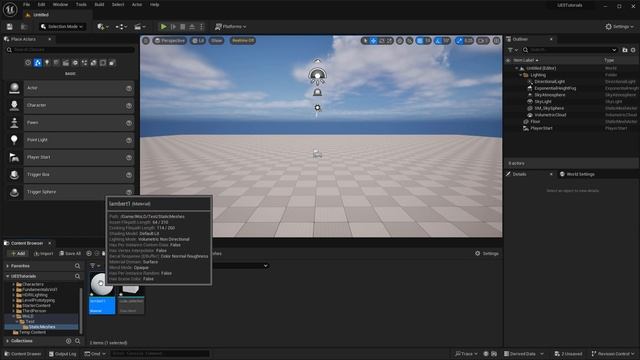Screen dimensions: 640x360
Task: Click Import in the Content Browser
Action: [43, 253]
